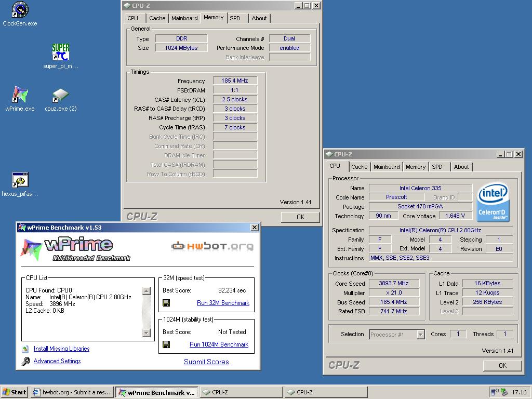This screenshot has height=399, width=532.
Task: Click the CPU-Z processor window title icon
Action: [329, 154]
